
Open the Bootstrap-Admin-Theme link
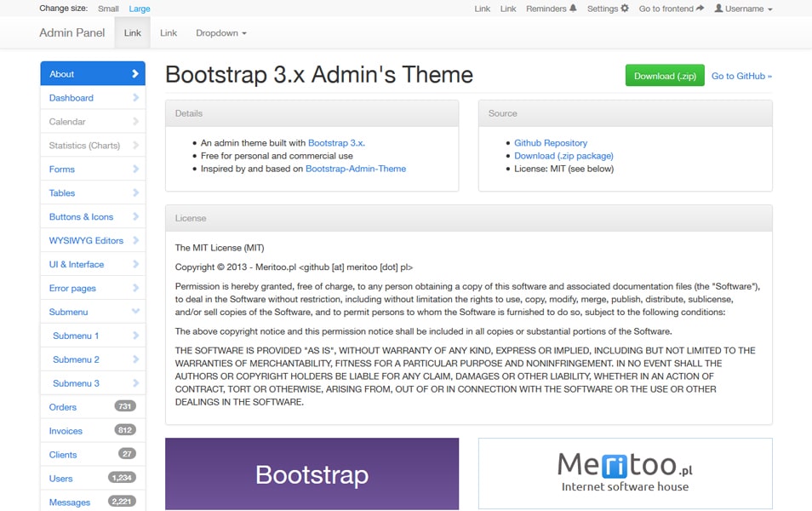356,169
